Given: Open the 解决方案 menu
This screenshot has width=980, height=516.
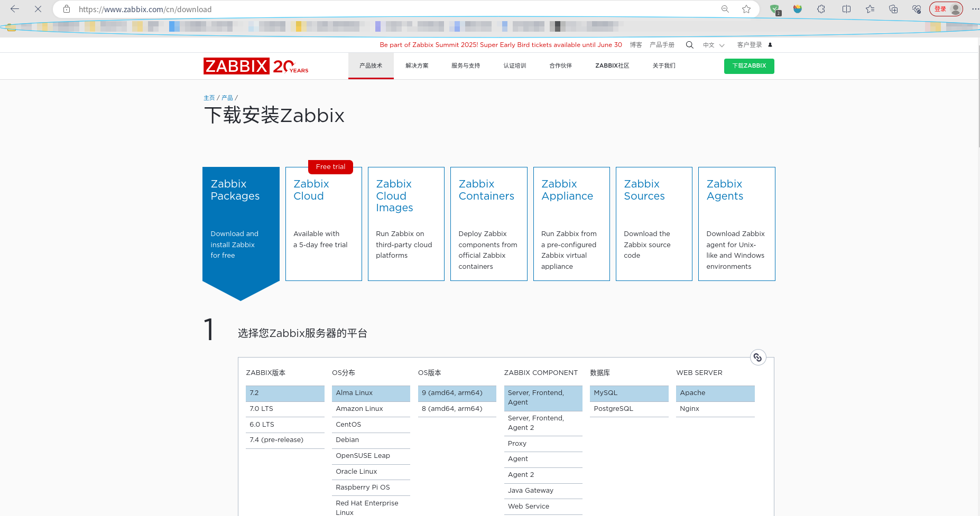Looking at the screenshot, I should (x=417, y=65).
